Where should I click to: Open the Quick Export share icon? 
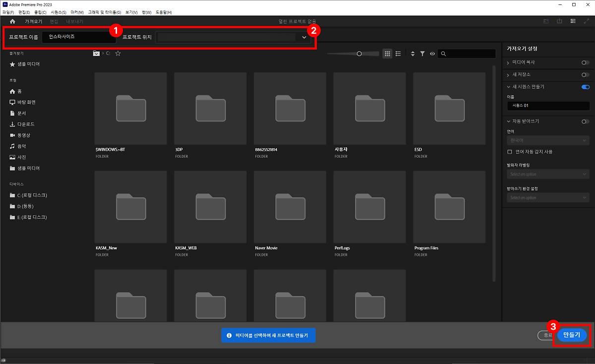[x=560, y=21]
